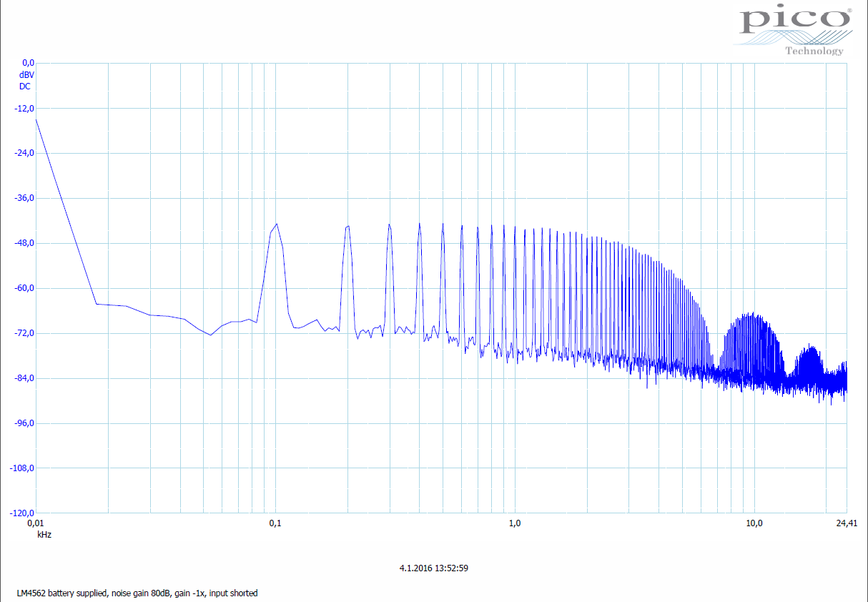Click the 4.1.2016 13:52:59 timestamp
This screenshot has width=868, height=602.
click(x=433, y=568)
